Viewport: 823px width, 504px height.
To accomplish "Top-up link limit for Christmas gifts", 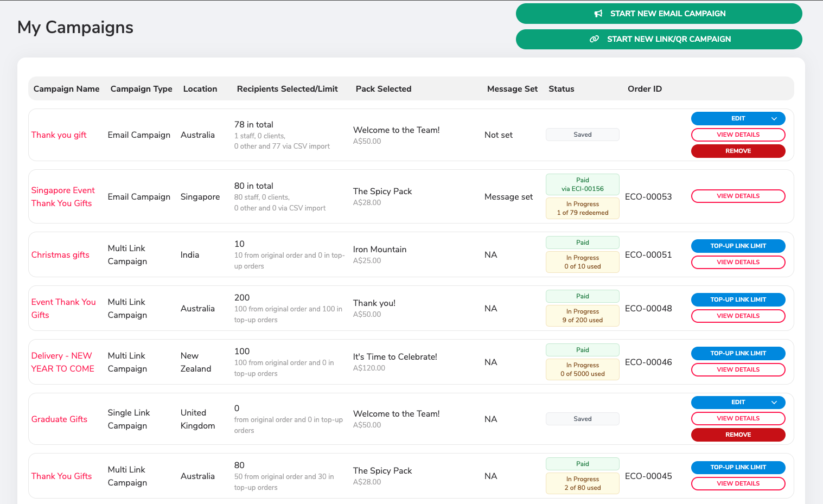I will [x=738, y=246].
